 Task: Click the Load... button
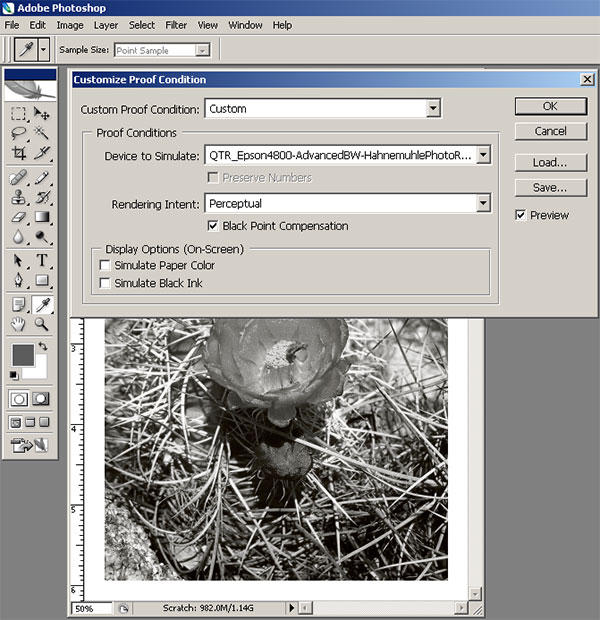(551, 163)
